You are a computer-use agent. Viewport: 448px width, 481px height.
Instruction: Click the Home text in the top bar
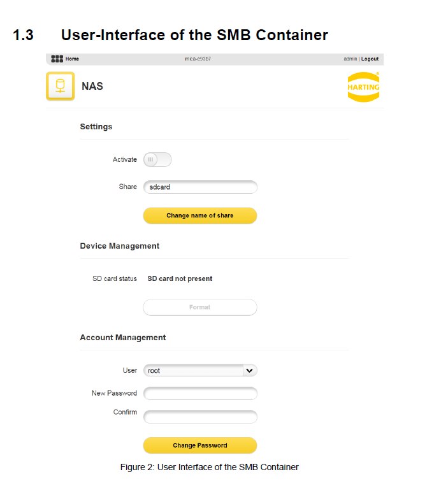(72, 59)
